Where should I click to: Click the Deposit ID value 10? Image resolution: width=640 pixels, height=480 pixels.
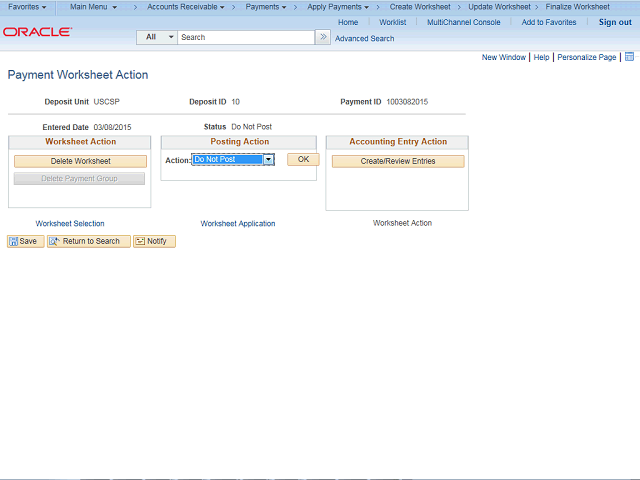click(x=236, y=102)
